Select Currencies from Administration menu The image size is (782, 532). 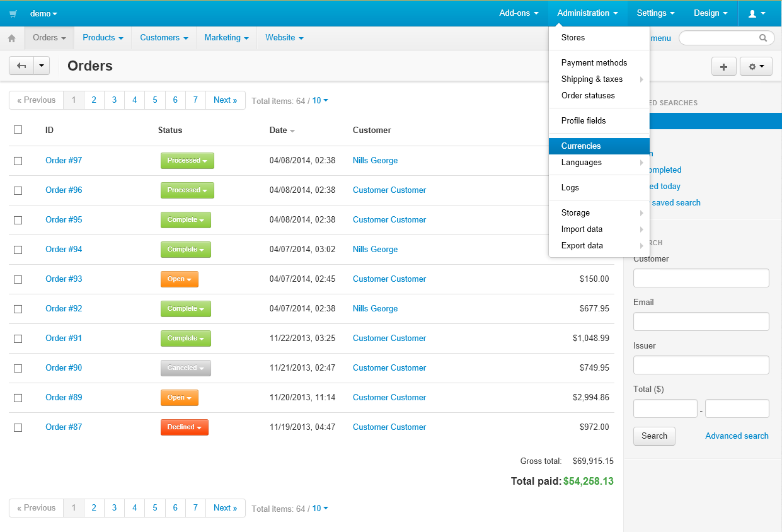(599, 146)
